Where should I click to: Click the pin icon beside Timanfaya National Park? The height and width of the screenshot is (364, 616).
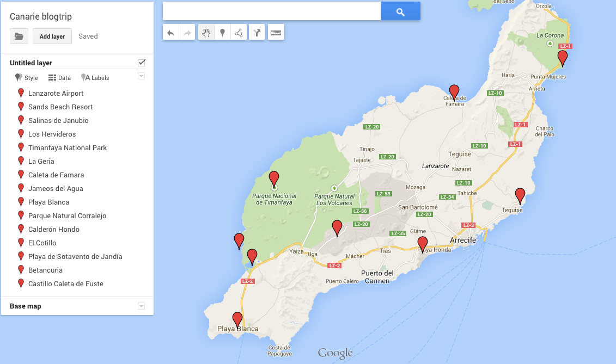click(21, 147)
